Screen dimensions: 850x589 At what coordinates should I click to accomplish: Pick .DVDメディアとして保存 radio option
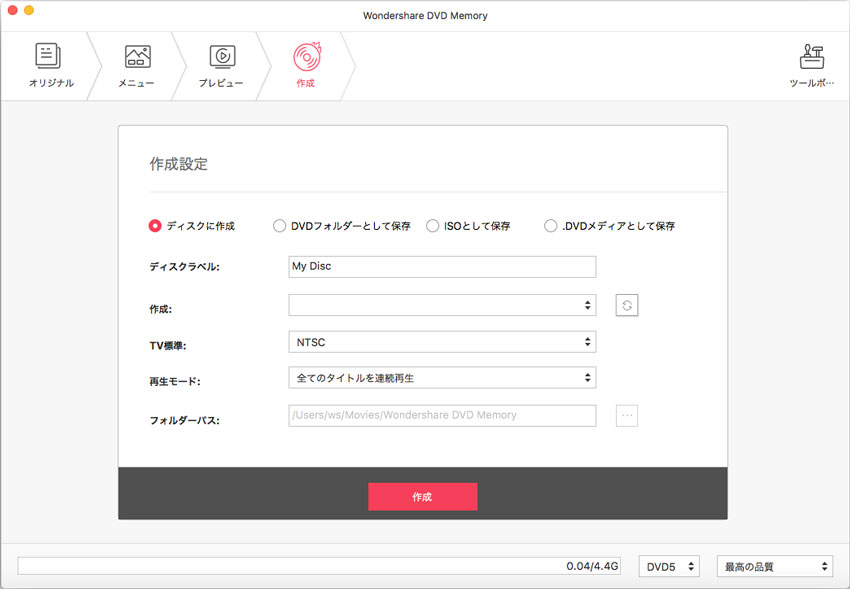551,226
